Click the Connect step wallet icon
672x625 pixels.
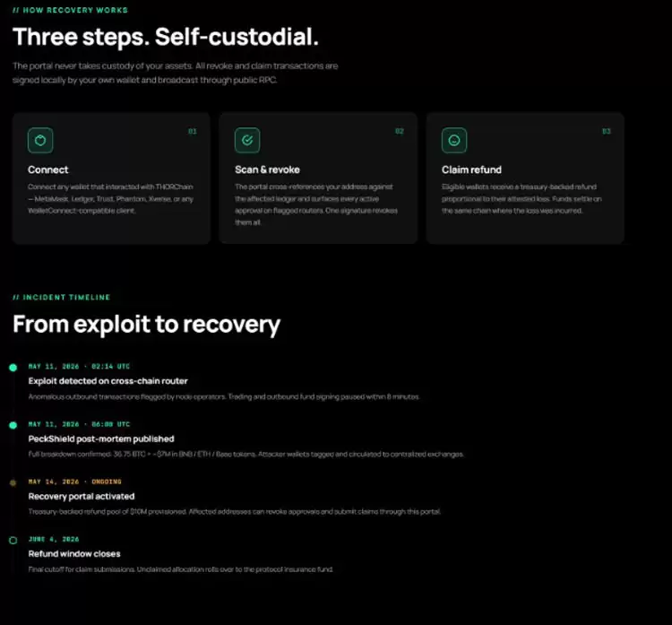tap(40, 140)
